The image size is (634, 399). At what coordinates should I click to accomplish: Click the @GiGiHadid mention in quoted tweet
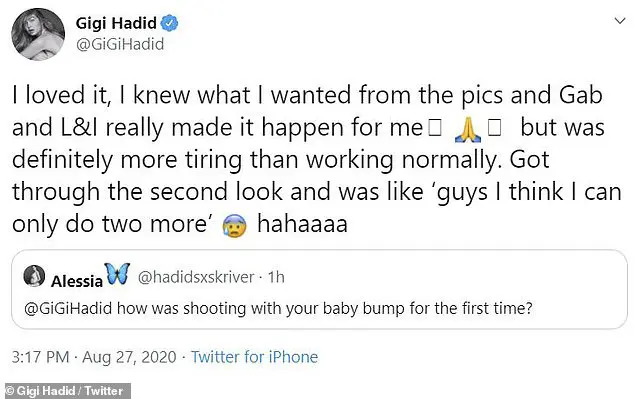pos(68,308)
